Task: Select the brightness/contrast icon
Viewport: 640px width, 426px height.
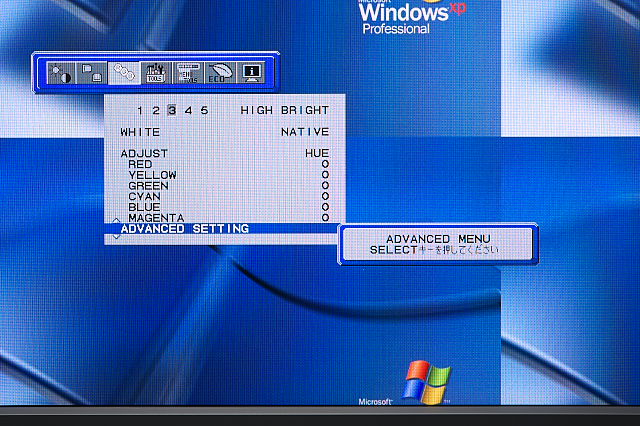Action: tap(61, 73)
